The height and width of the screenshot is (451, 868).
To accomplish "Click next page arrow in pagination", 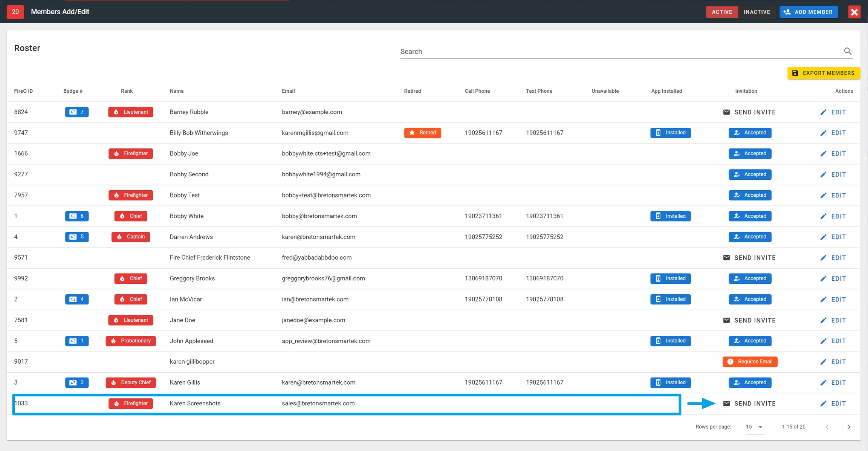I will tap(848, 427).
